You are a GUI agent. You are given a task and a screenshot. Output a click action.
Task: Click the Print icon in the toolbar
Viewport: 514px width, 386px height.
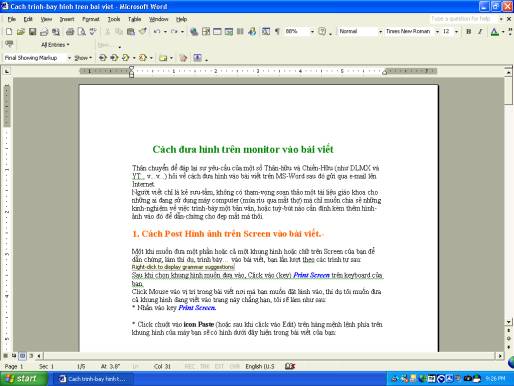(x=70, y=32)
